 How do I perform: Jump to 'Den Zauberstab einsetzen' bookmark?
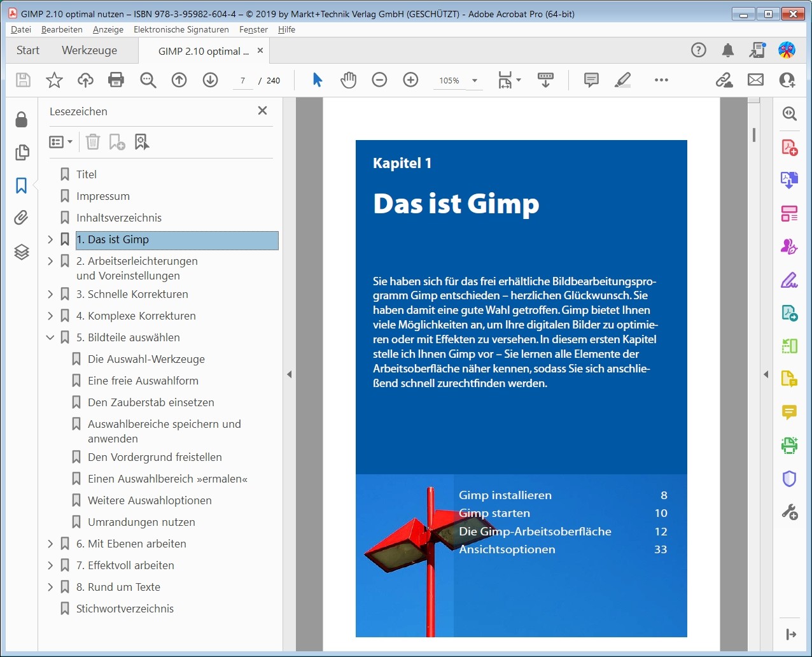pyautogui.click(x=151, y=402)
